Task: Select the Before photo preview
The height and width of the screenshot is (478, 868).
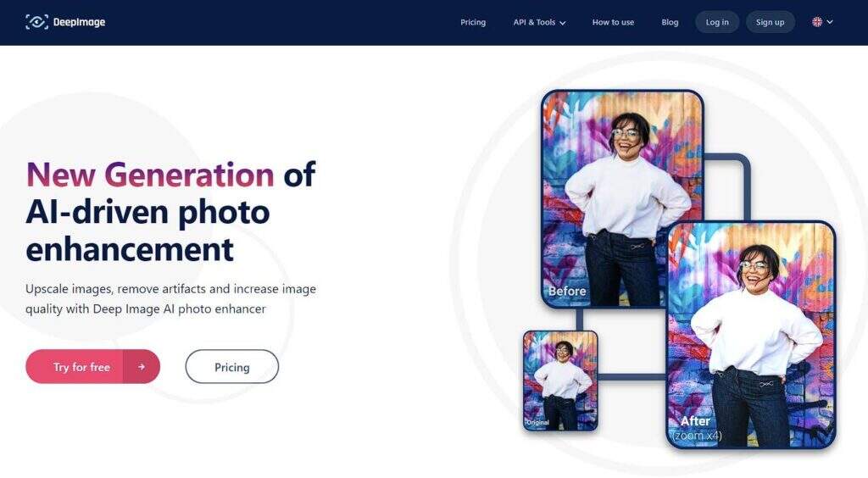Action: point(622,198)
